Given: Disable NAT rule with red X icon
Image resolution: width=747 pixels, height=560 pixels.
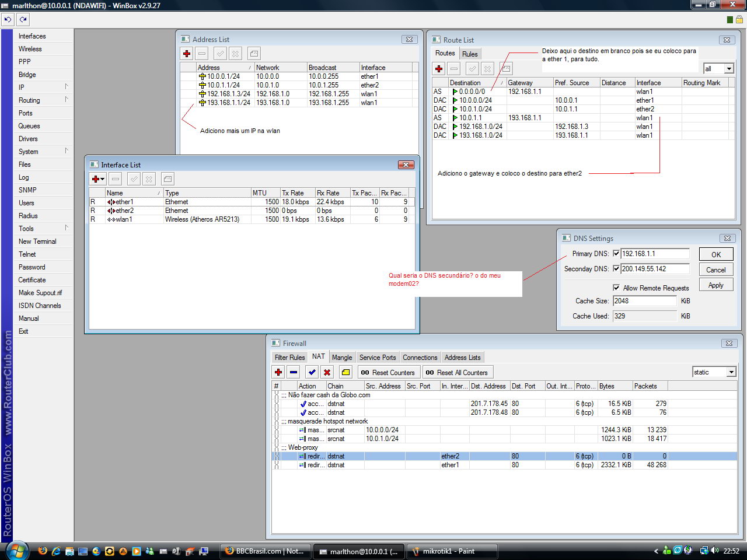Looking at the screenshot, I should tap(327, 372).
